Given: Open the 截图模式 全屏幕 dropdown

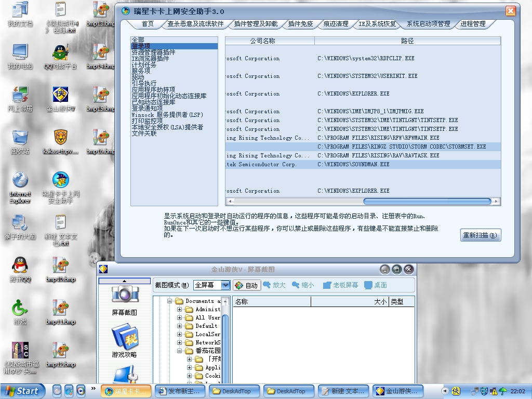Looking at the screenshot, I should coord(225,285).
